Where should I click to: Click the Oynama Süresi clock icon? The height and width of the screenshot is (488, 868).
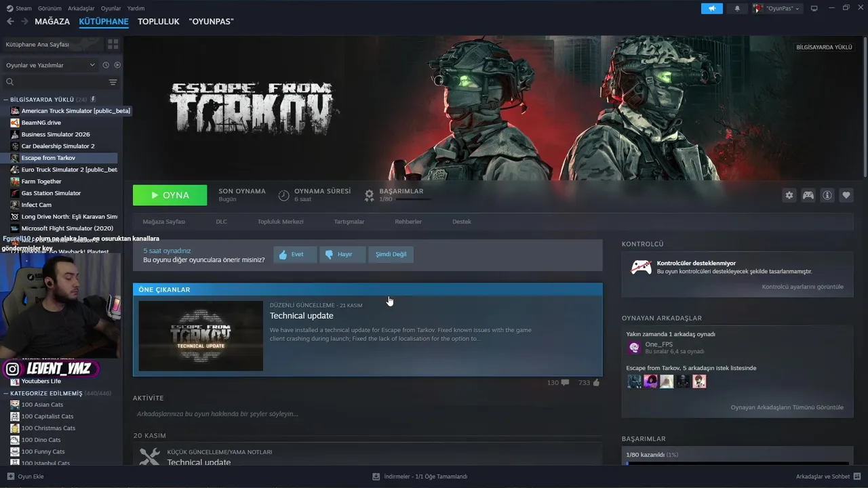(x=284, y=195)
